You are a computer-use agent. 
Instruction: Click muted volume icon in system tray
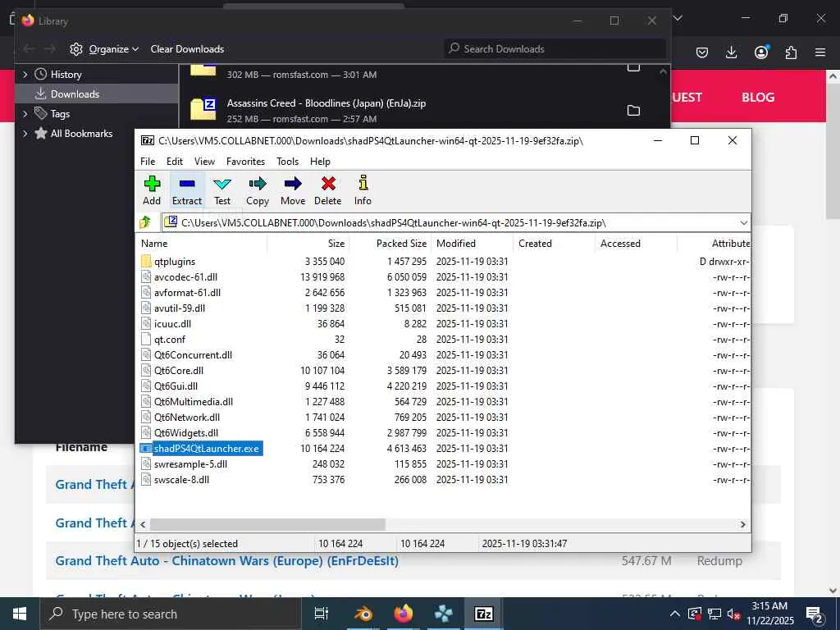[x=734, y=614]
